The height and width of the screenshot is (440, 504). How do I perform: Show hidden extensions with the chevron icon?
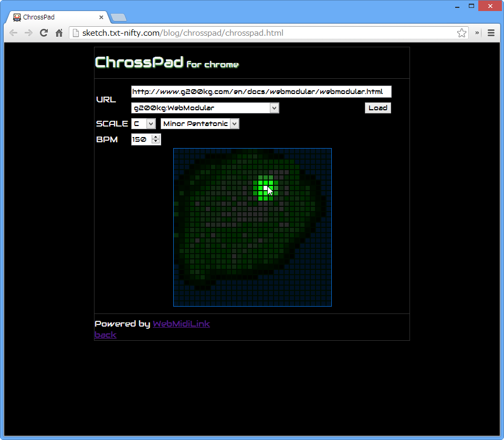click(477, 33)
